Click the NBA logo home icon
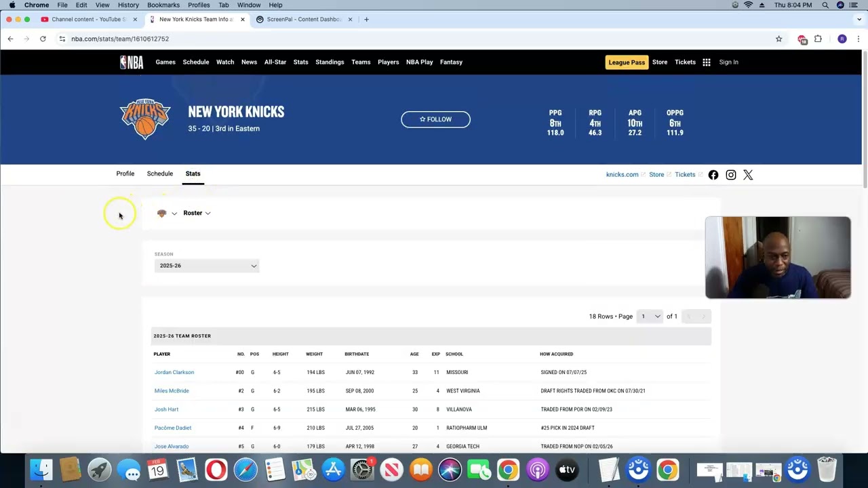Viewport: 868px width, 488px height. click(x=132, y=62)
